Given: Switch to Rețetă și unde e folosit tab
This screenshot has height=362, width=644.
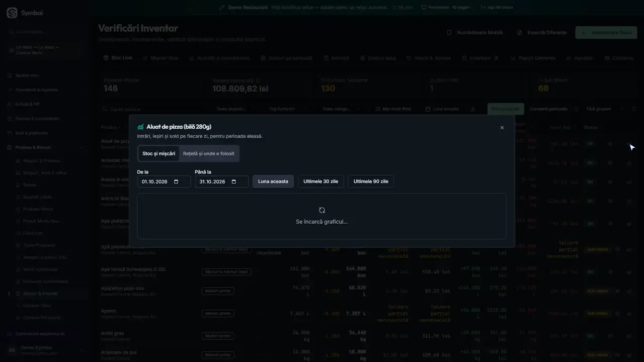Looking at the screenshot, I should [208, 153].
